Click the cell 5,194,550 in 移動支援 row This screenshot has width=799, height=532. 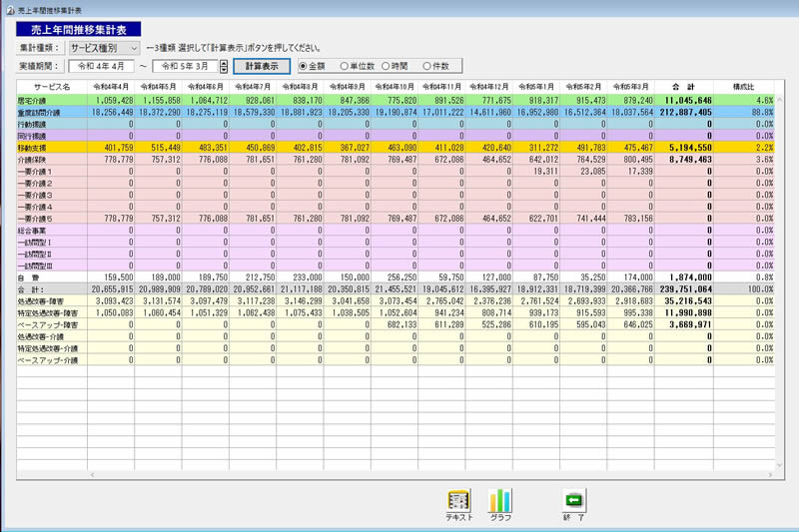tap(684, 148)
